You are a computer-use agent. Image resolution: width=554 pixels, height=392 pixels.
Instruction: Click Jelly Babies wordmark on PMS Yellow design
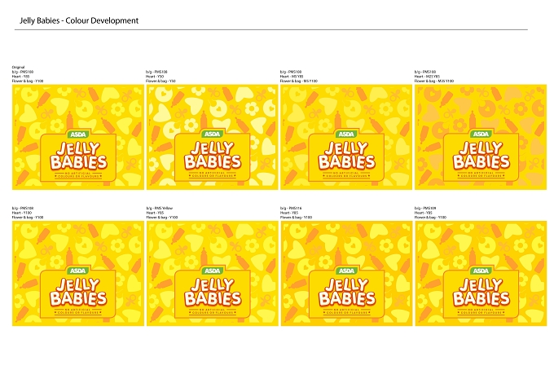coord(213,293)
